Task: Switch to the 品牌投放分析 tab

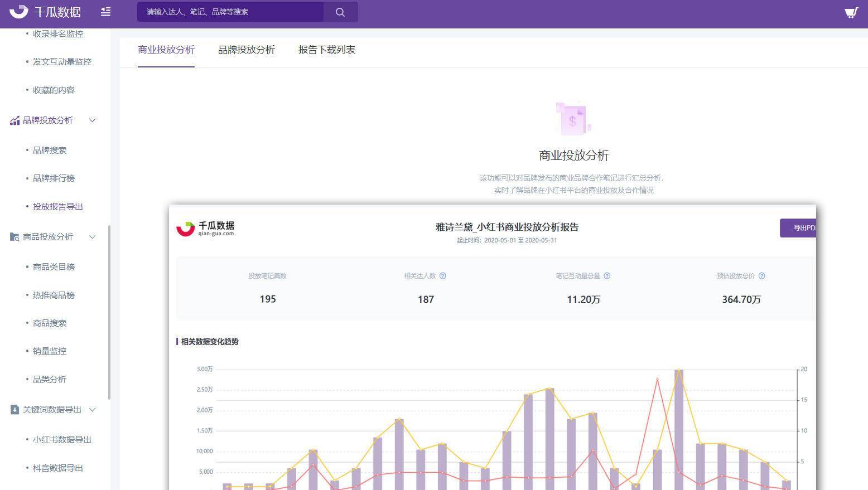Action: click(247, 50)
